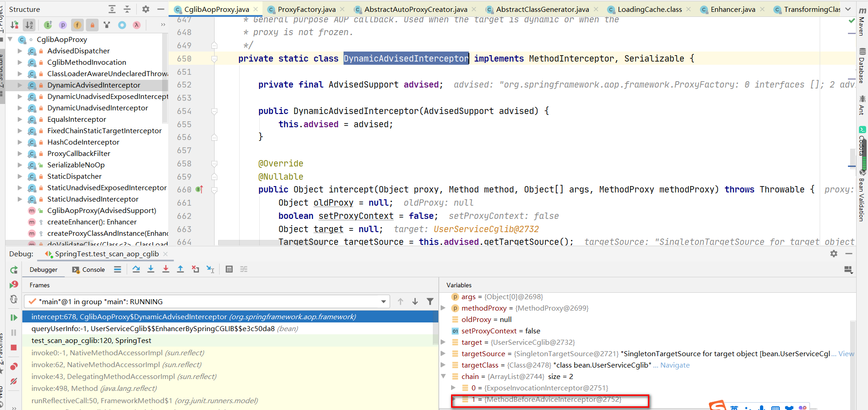Click Show Execution Point icon
This screenshot has width=868, height=410.
[x=118, y=270]
